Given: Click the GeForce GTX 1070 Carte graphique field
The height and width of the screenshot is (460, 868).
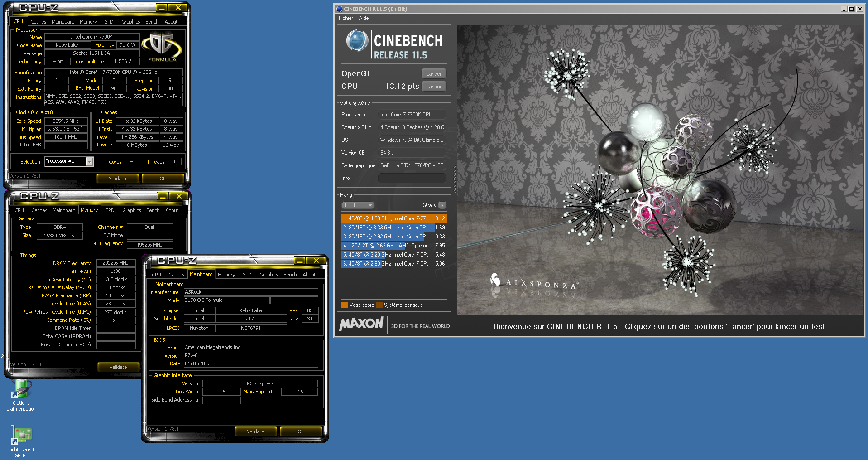Looking at the screenshot, I should click(412, 165).
